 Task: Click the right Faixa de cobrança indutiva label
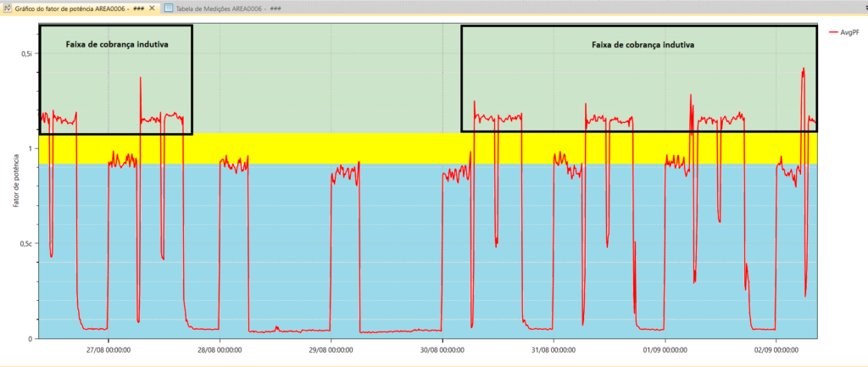coord(643,44)
